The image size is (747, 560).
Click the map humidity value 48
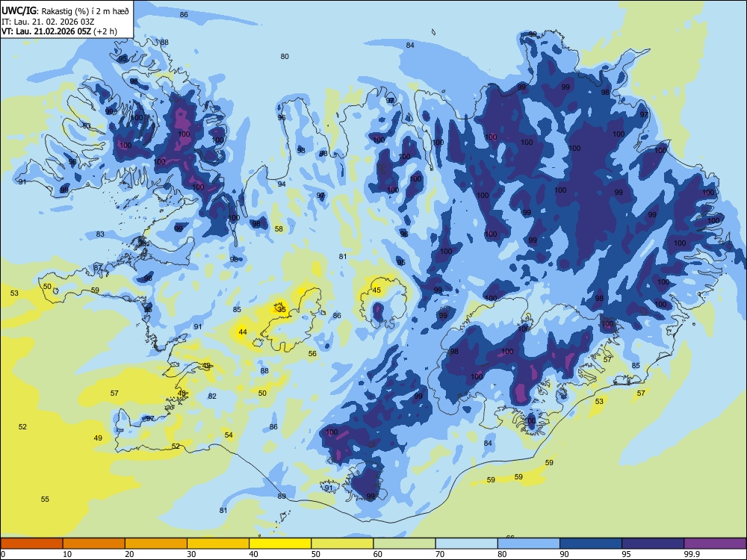pos(182,393)
